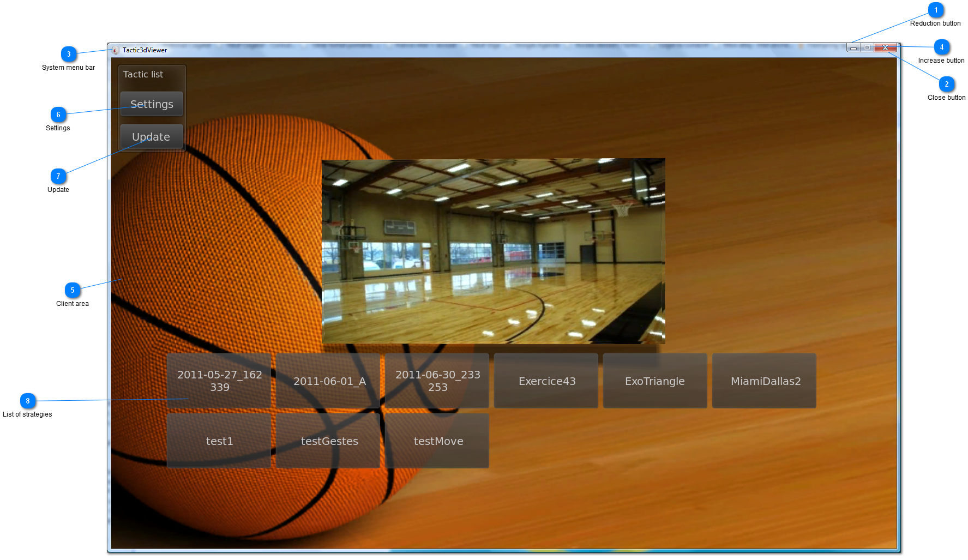Click the Tactic list header
The width and height of the screenshot is (968, 560).
click(143, 75)
